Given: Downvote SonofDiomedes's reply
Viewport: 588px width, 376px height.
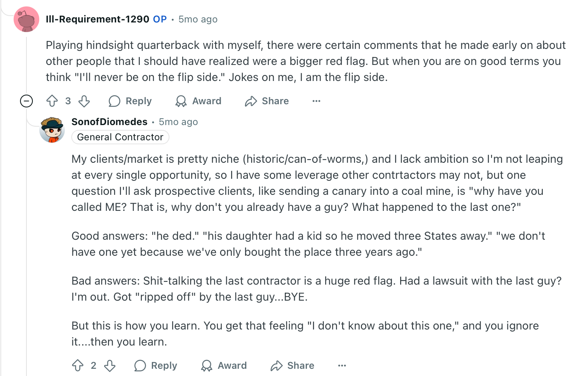Looking at the screenshot, I should point(110,366).
